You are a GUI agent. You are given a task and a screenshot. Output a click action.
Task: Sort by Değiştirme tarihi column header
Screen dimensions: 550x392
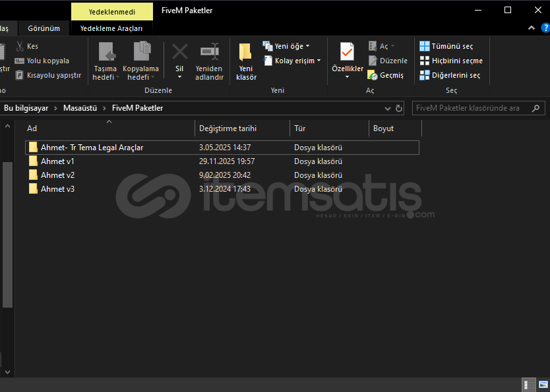228,128
